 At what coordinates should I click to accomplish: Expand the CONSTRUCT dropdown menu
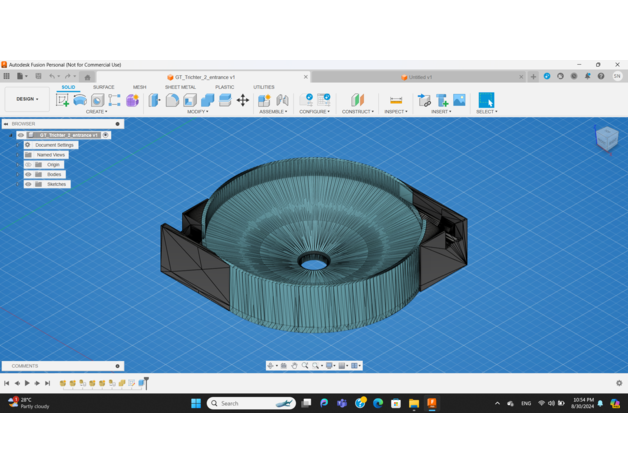(357, 112)
